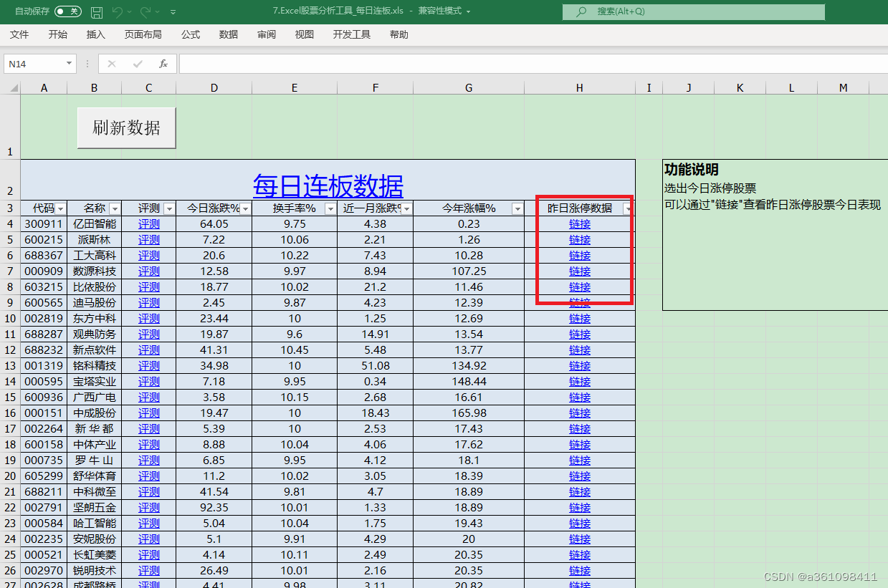Expand the Name Box dropdown arrow
This screenshot has width=888, height=588.
70,64
